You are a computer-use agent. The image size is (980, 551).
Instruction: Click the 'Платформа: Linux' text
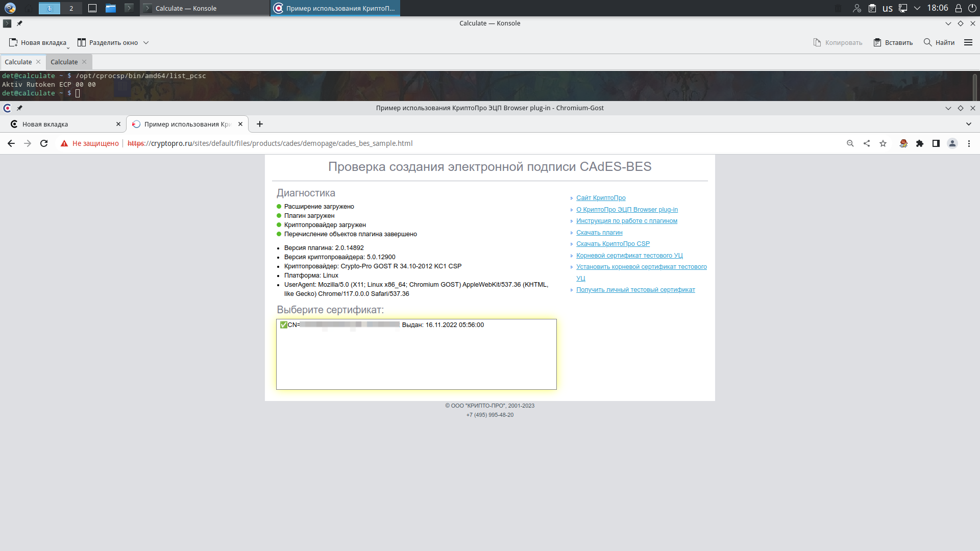coord(311,275)
